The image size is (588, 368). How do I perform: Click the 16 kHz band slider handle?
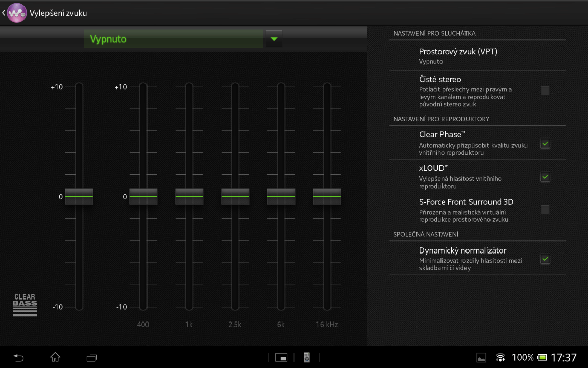pos(327,196)
